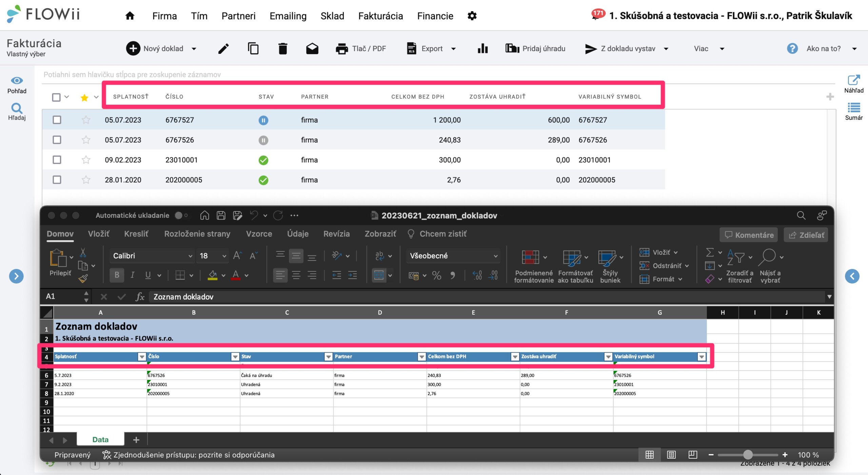868x475 pixels.
Task: Toggle favorite star for row 6767527
Action: (x=86, y=120)
